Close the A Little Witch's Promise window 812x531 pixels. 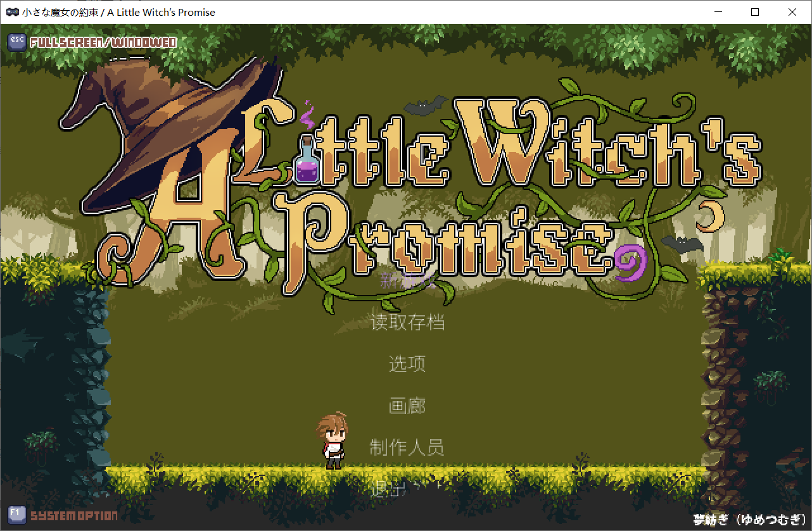(792, 12)
